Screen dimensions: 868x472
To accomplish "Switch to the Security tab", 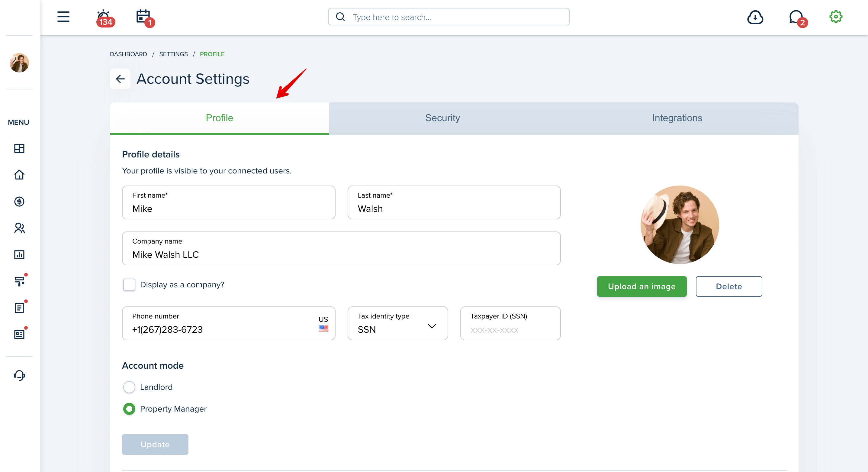I will [442, 118].
